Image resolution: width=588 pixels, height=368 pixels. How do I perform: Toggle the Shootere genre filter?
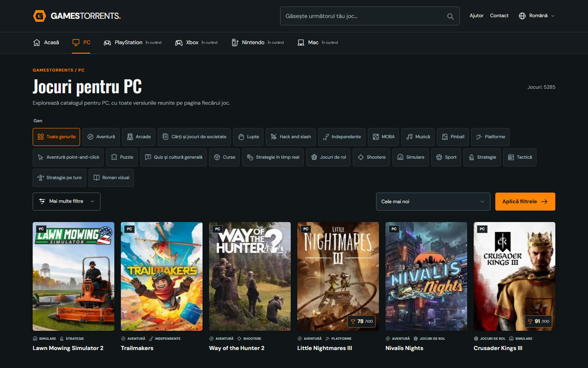point(372,157)
